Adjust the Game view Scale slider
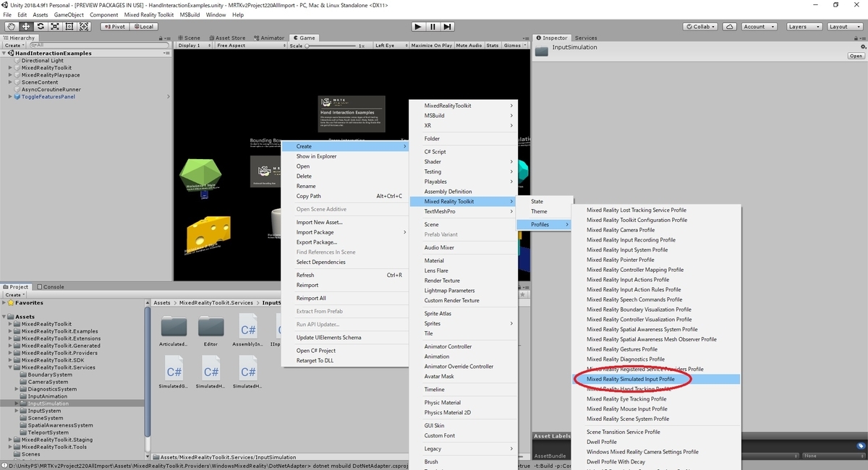 (x=331, y=46)
